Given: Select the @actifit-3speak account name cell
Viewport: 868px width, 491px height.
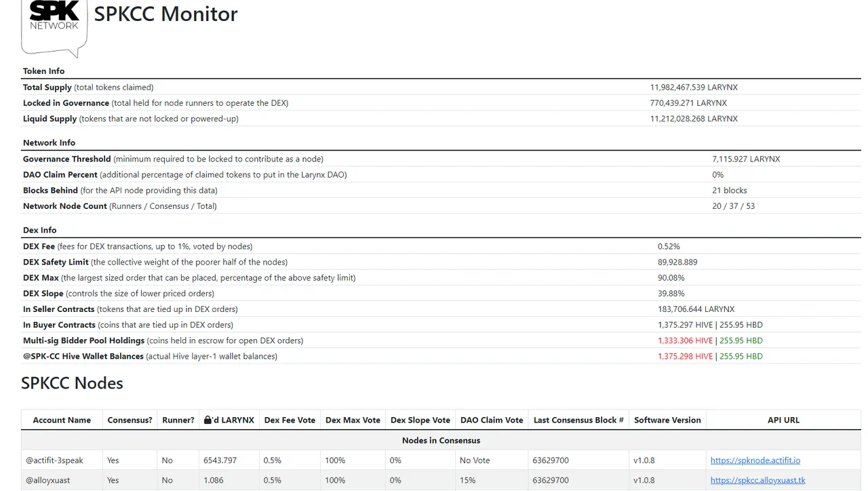Looking at the screenshot, I should click(x=62, y=460).
